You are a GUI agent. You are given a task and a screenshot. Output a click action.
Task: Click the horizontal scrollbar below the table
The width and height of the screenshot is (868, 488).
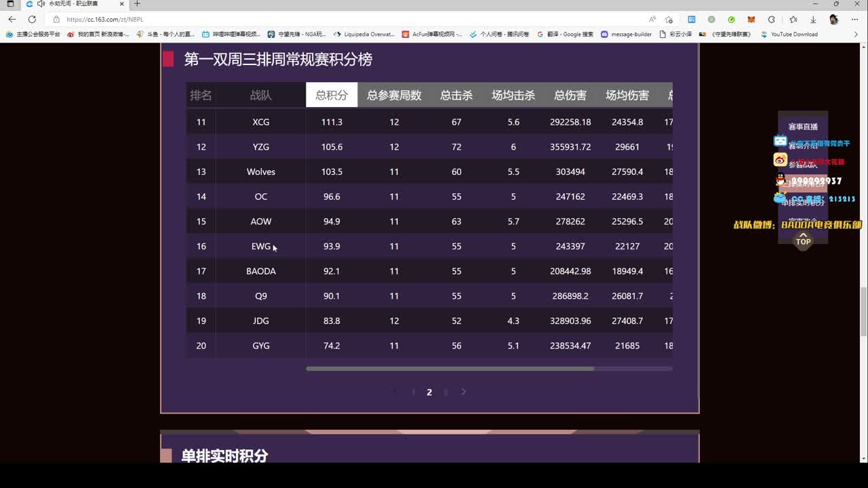[450, 368]
